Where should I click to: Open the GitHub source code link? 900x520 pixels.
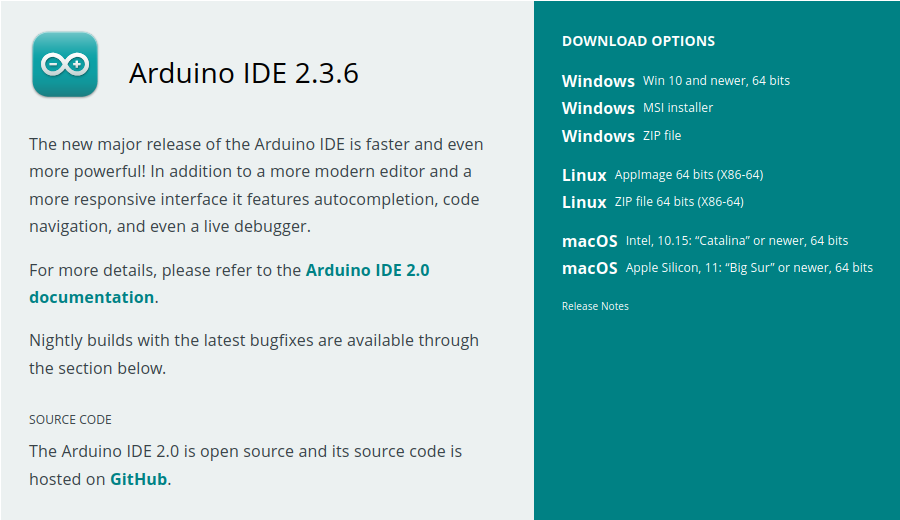click(138, 479)
